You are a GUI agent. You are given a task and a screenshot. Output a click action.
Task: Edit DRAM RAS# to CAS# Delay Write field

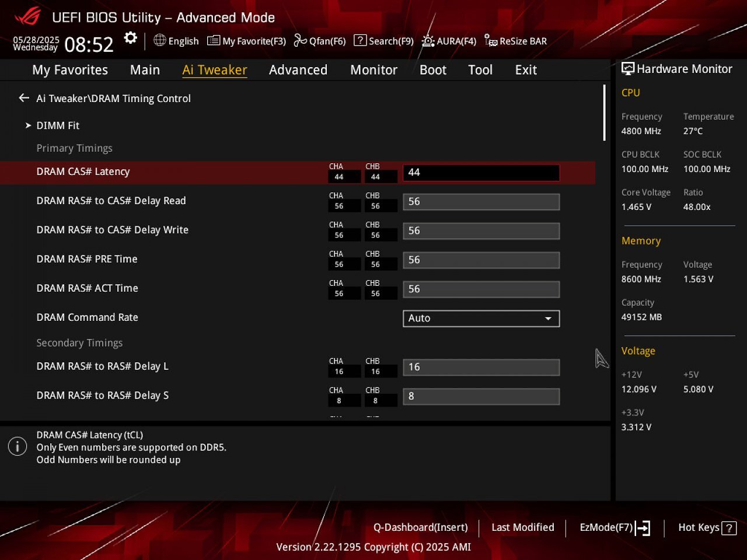481,231
